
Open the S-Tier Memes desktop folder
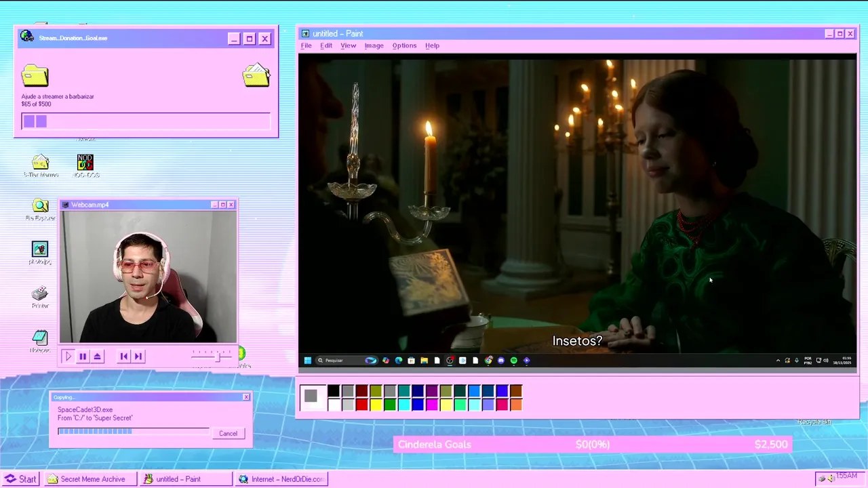[41, 165]
